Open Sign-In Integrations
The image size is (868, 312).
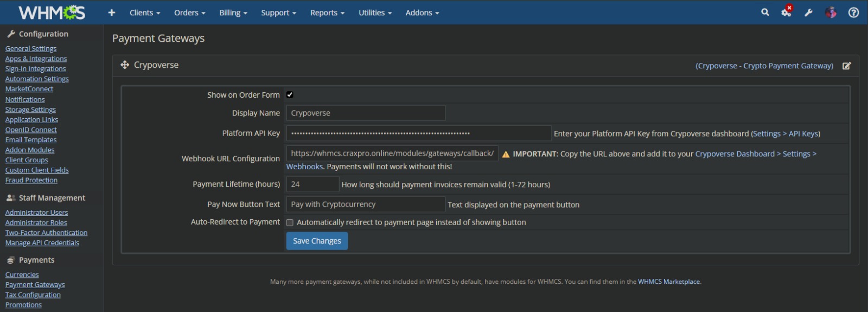[x=36, y=69]
